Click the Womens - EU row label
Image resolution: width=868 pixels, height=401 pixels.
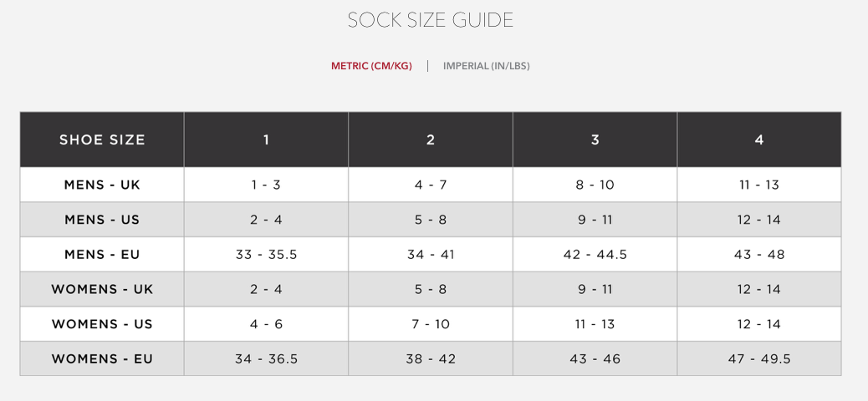(x=102, y=359)
